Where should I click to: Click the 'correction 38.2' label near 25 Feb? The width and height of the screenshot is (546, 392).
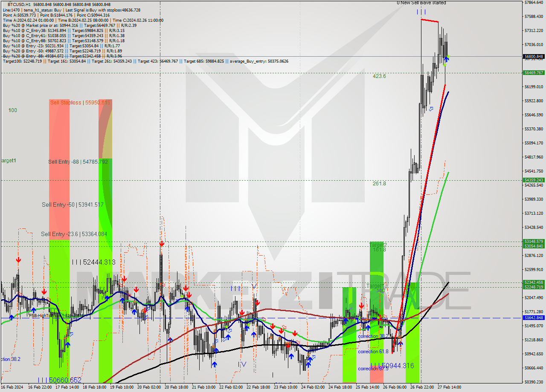(373, 336)
